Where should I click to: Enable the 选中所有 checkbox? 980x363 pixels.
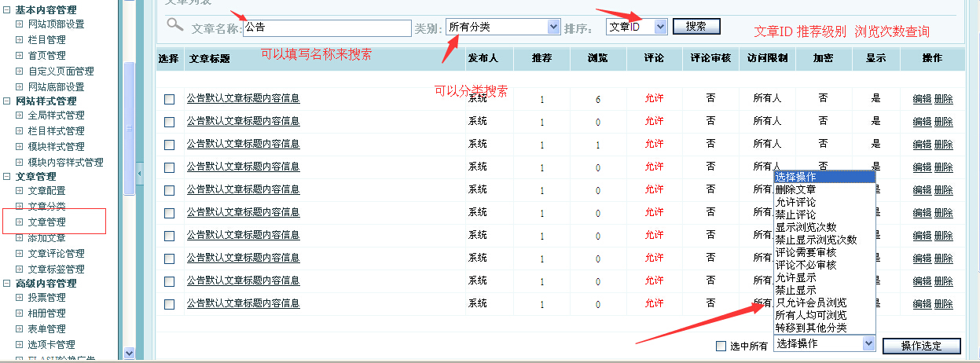721,346
